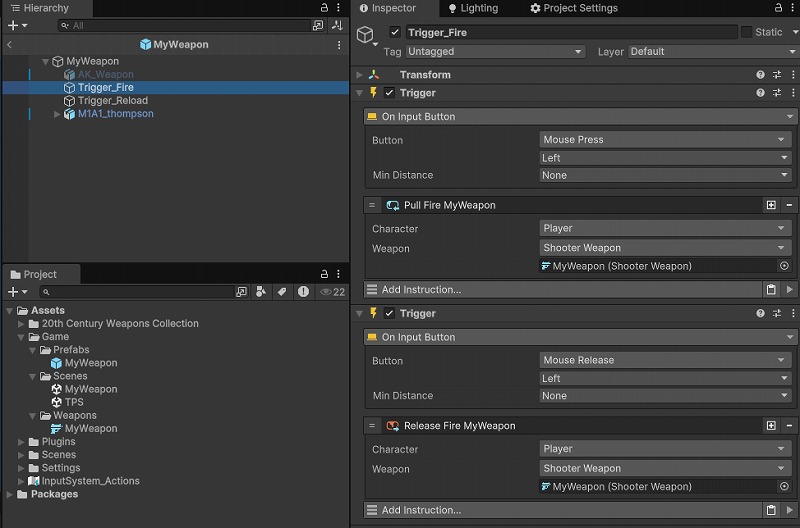The height and width of the screenshot is (528, 800).
Task: Open the second Trigger component presets
Action: pyautogui.click(x=777, y=313)
